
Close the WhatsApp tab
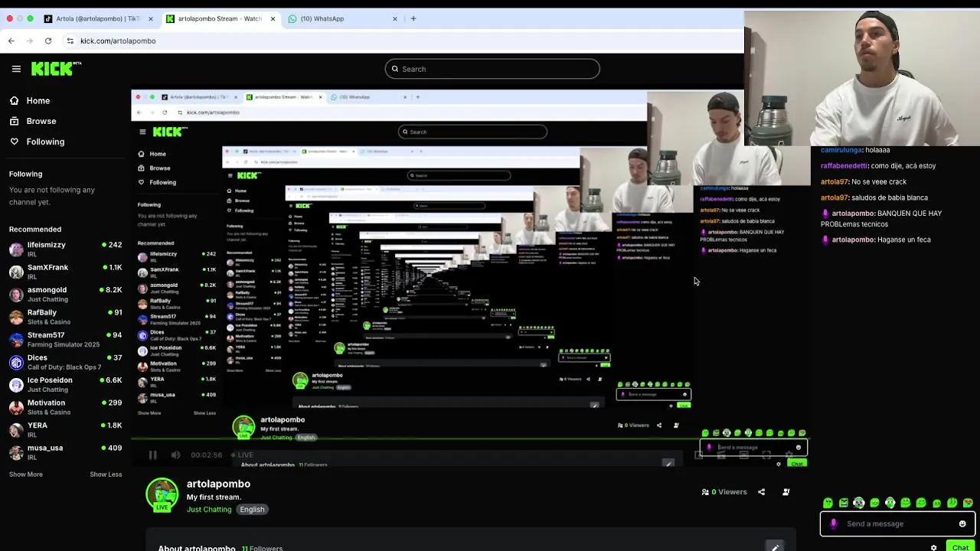pyautogui.click(x=395, y=18)
